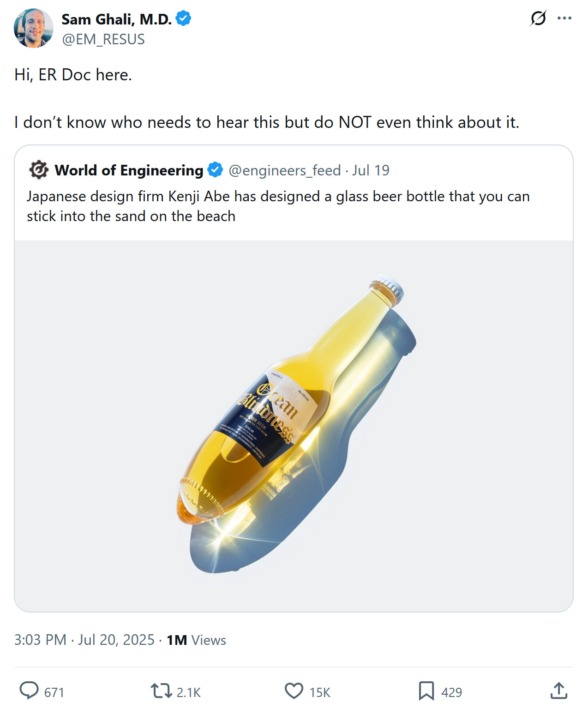Click the @EM_RESUS handle
Image resolution: width=588 pixels, height=709 pixels.
(103, 40)
